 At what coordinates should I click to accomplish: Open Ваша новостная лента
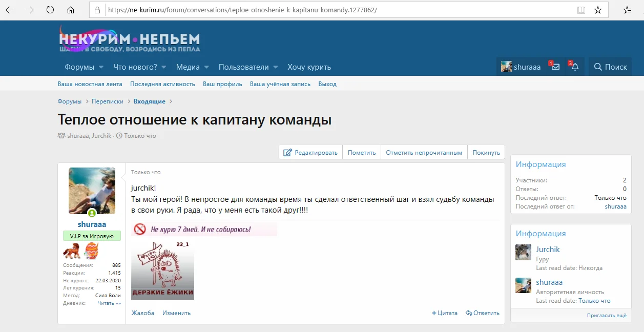pos(90,84)
